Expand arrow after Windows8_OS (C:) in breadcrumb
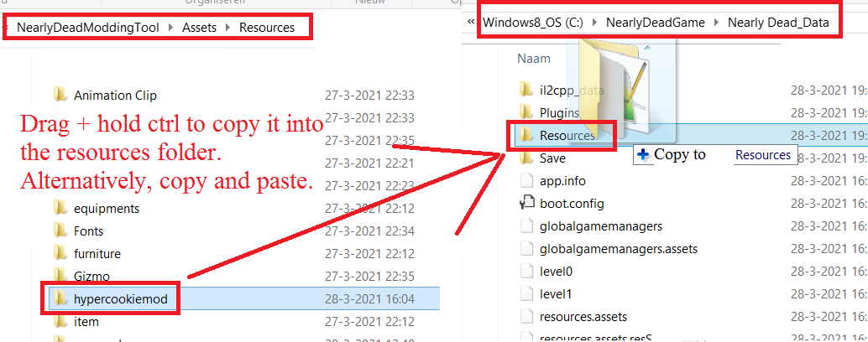The height and width of the screenshot is (342, 868). pyautogui.click(x=594, y=23)
